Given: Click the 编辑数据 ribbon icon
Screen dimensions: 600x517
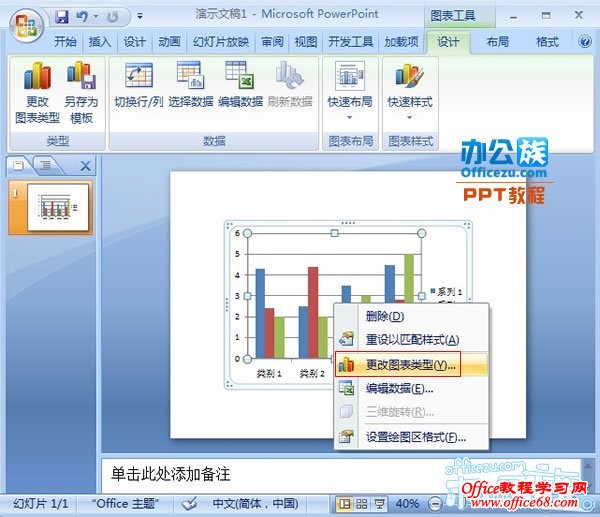Looking at the screenshot, I should coord(240,85).
